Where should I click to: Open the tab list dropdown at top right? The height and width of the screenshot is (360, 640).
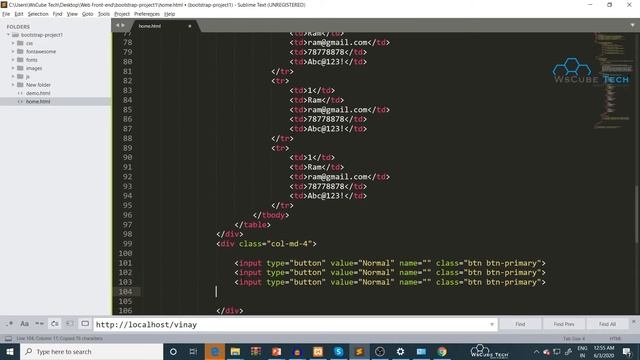pyautogui.click(x=632, y=25)
